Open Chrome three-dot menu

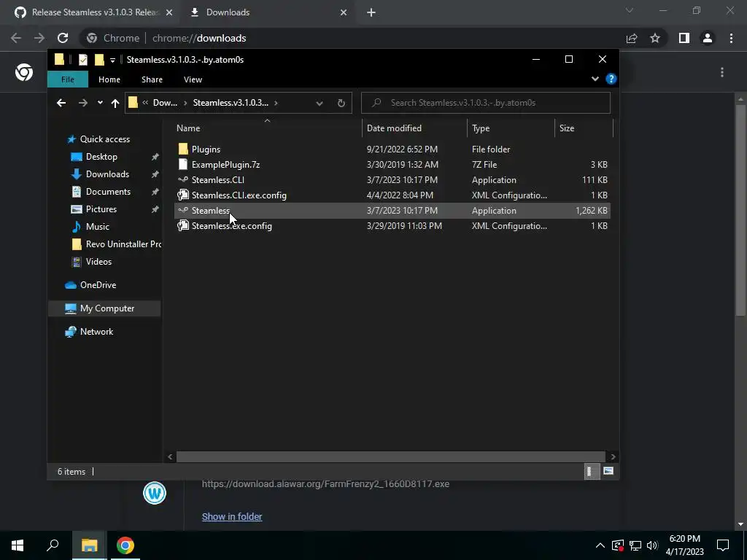point(731,38)
